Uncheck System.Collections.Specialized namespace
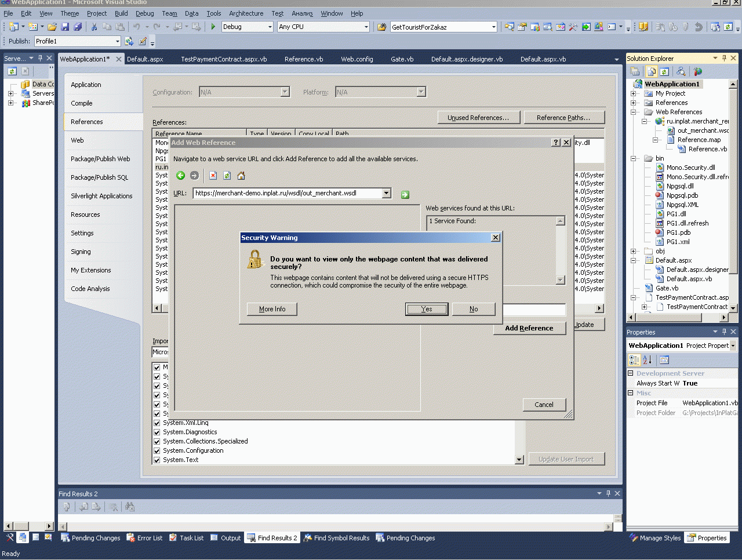742x560 pixels. point(157,441)
